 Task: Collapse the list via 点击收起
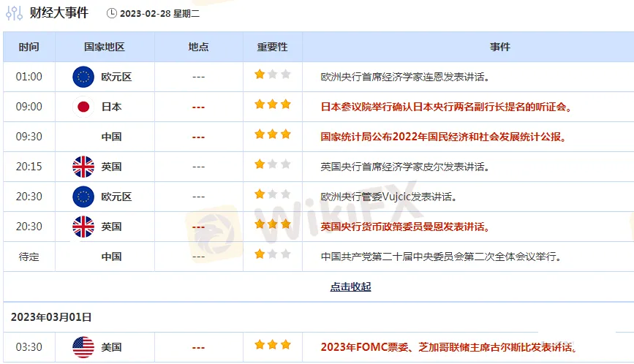[x=350, y=287]
